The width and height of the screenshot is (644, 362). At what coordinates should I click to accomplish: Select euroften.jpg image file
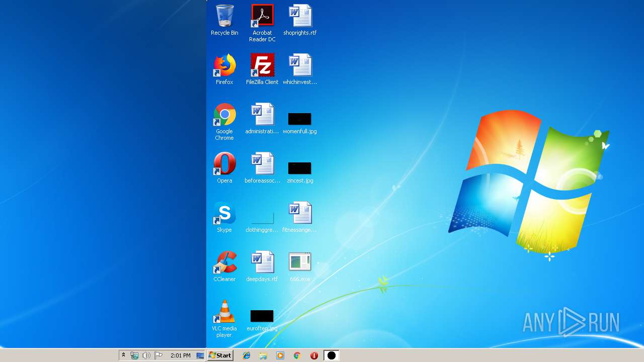pos(262,320)
